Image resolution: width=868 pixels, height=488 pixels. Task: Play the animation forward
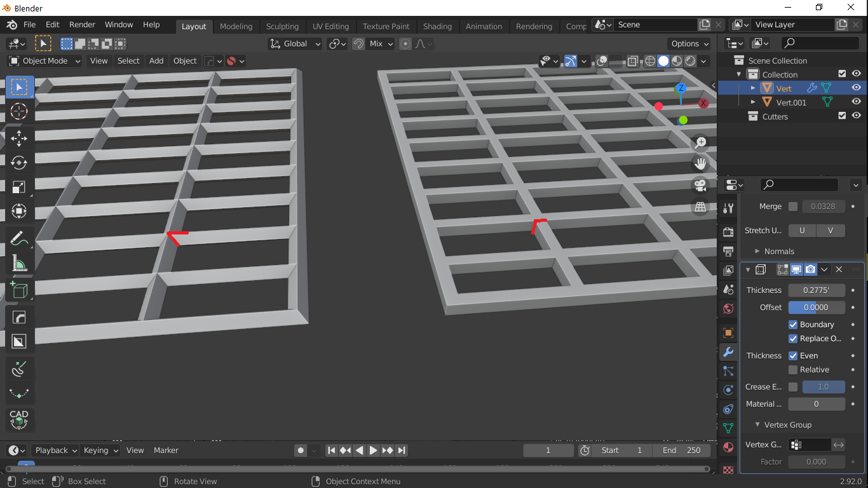tap(373, 451)
